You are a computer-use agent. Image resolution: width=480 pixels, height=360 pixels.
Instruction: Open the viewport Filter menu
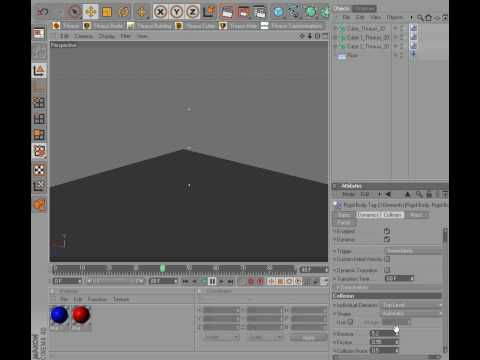pos(125,36)
